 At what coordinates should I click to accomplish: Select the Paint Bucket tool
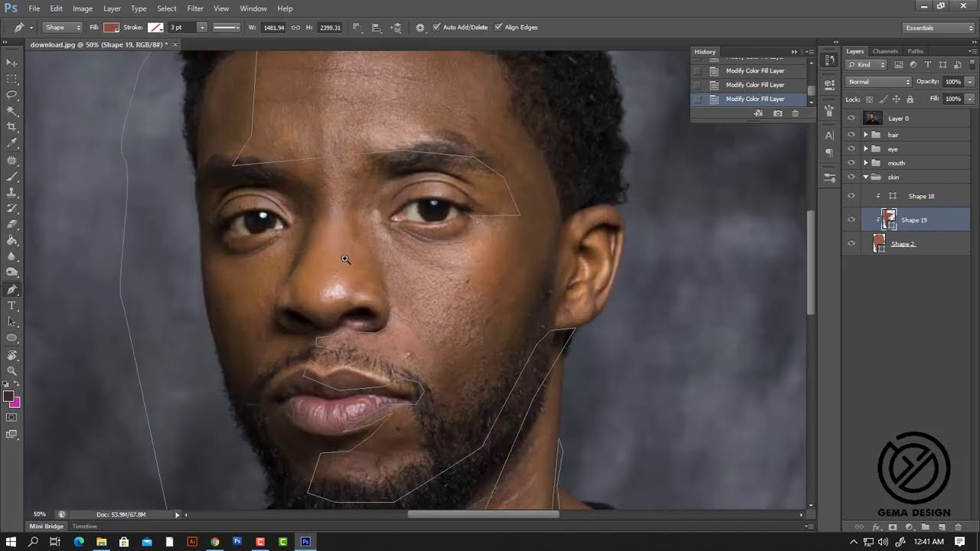(11, 241)
